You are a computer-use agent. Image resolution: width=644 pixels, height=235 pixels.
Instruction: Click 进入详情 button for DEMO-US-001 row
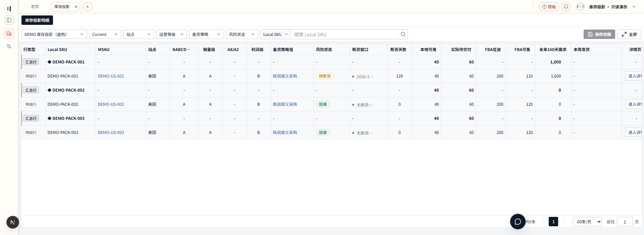tap(634, 76)
